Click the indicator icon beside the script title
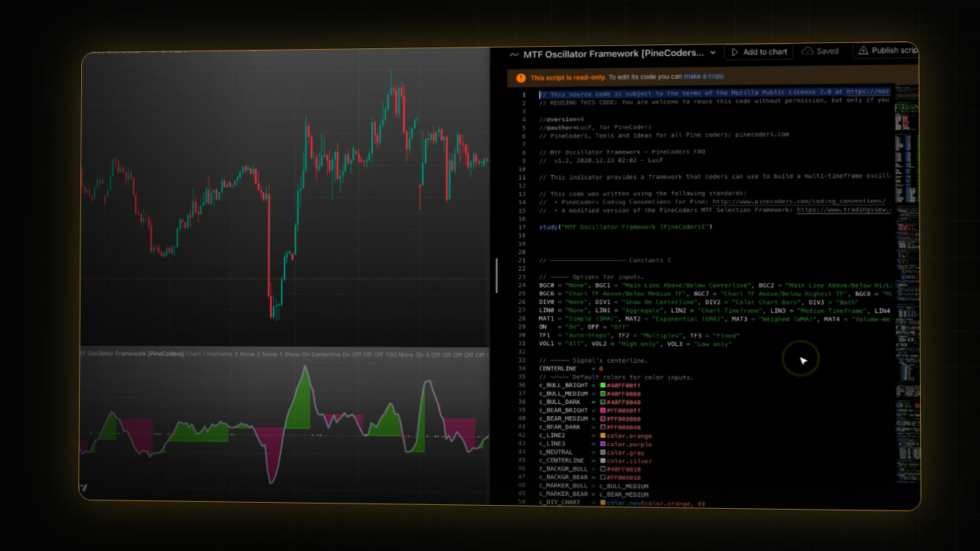Viewport: 980px width, 551px height. pos(514,54)
